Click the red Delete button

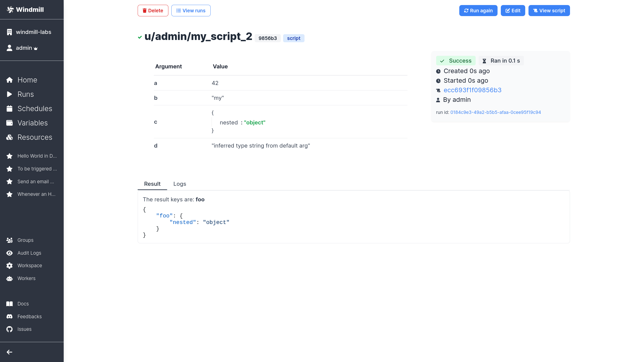point(153,11)
